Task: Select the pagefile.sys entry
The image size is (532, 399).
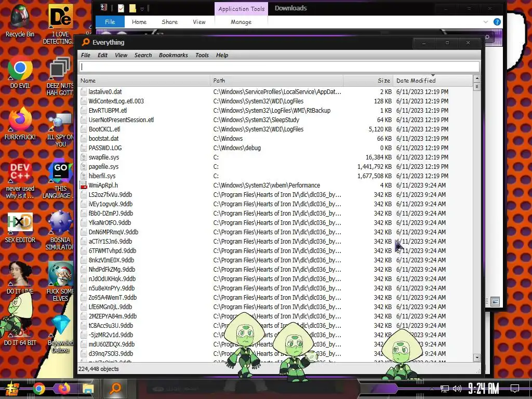Action: pos(275,167)
